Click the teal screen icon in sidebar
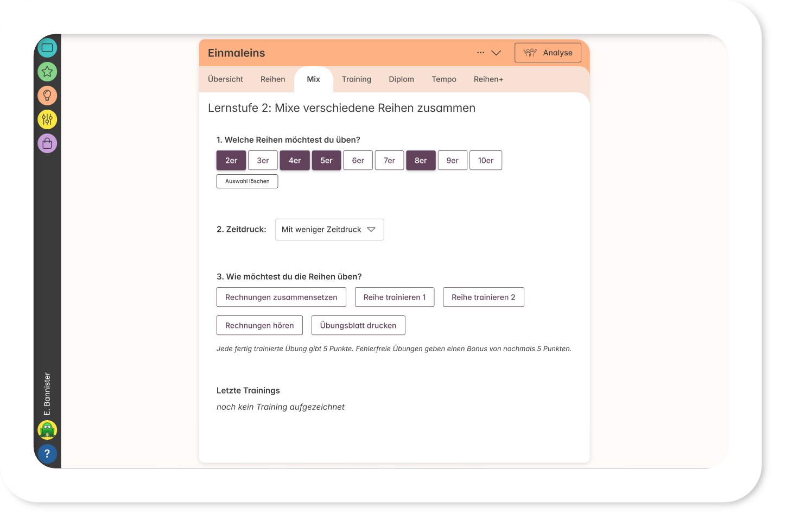The image size is (787, 532). (47, 48)
